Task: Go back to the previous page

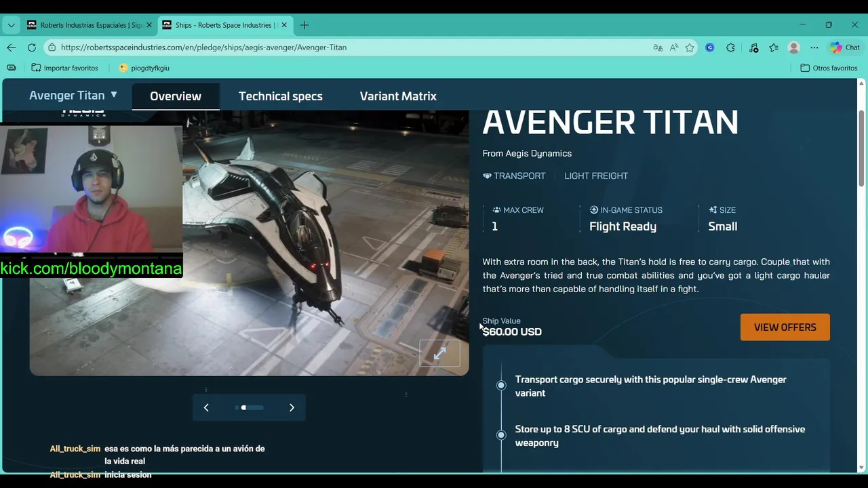Action: pyautogui.click(x=12, y=47)
